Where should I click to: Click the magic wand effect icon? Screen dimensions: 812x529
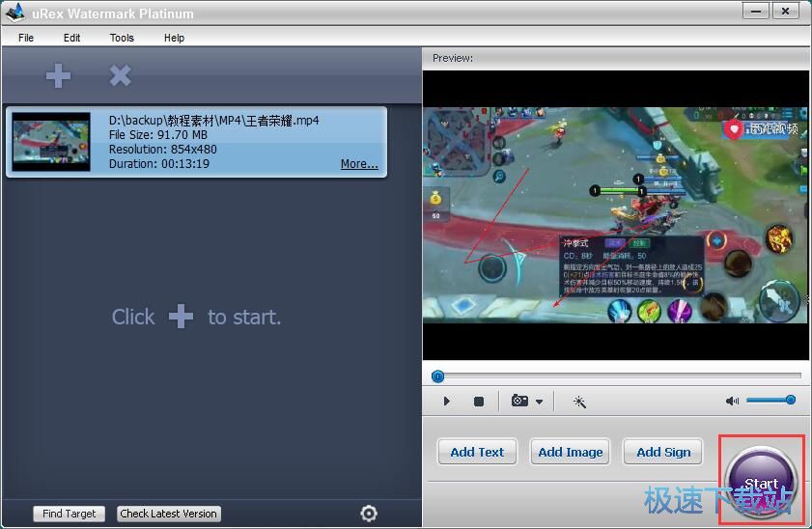579,402
